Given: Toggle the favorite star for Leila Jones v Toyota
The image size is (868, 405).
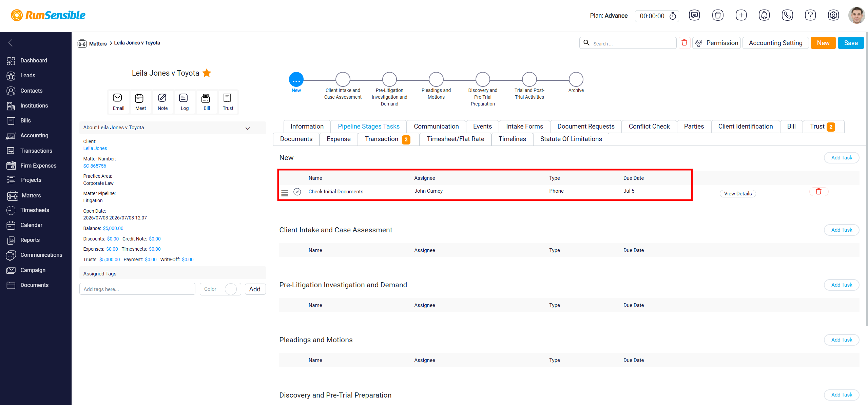Looking at the screenshot, I should point(207,73).
